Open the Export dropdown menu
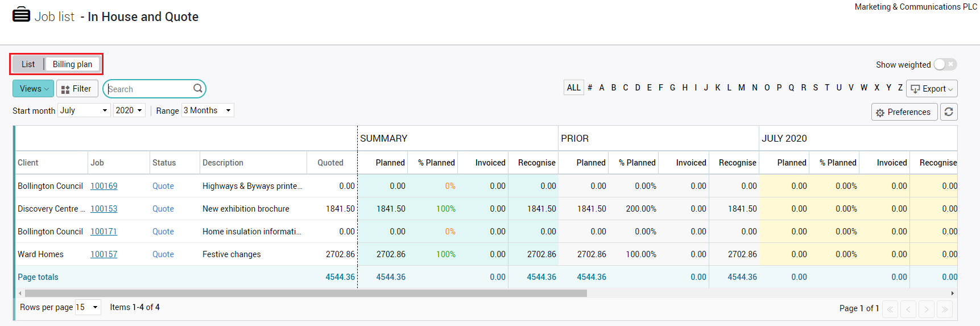Screen dimensions: 980x326 [932, 89]
